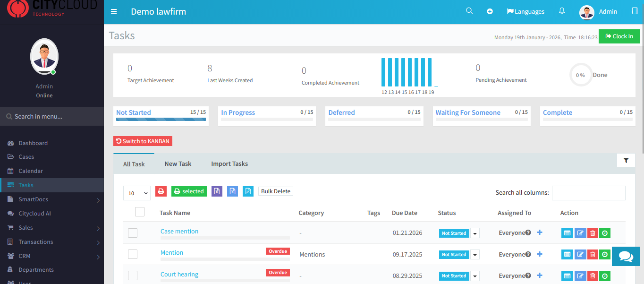Delete the Mention task
644x284 pixels.
pyautogui.click(x=593, y=254)
